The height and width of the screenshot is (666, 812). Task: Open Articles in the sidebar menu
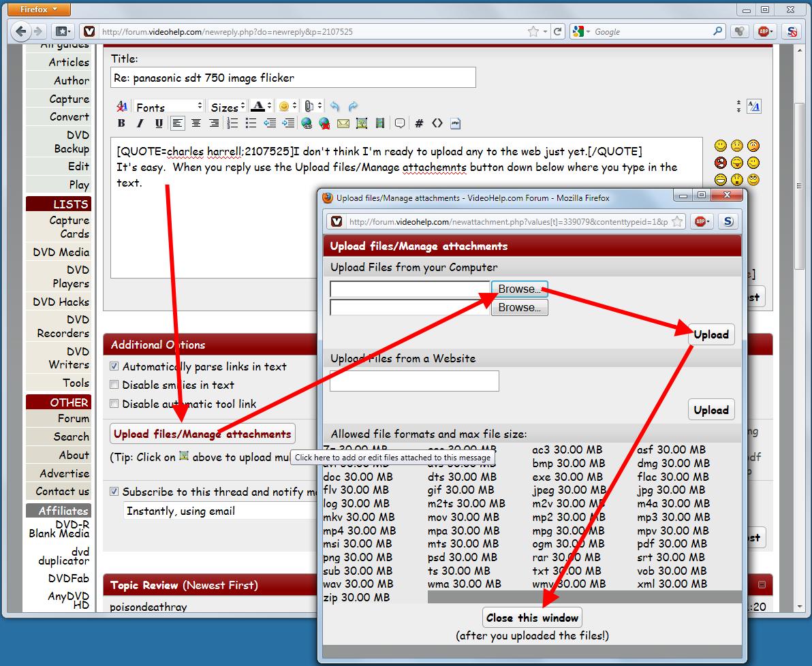(69, 62)
